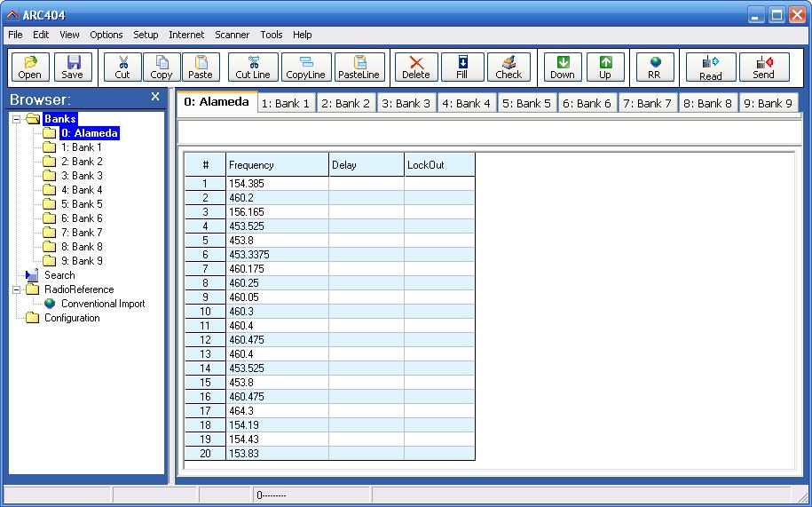Image resolution: width=812 pixels, height=507 pixels.
Task: Open the File menu
Action: coord(16,35)
